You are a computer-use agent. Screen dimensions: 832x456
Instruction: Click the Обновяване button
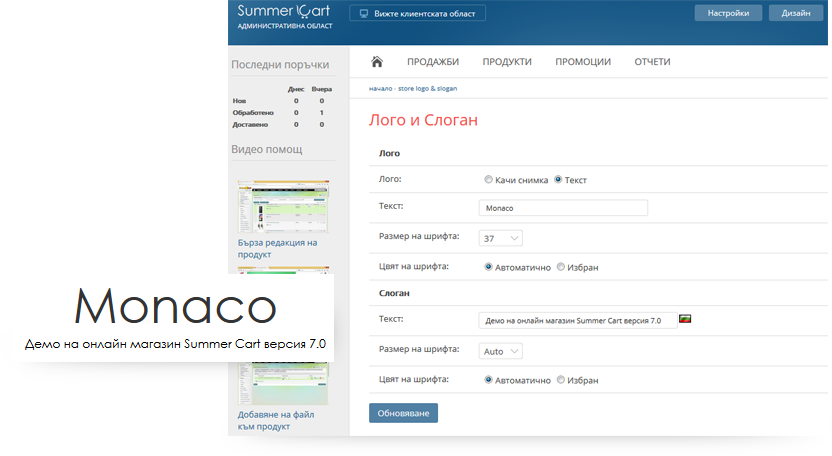click(x=403, y=413)
